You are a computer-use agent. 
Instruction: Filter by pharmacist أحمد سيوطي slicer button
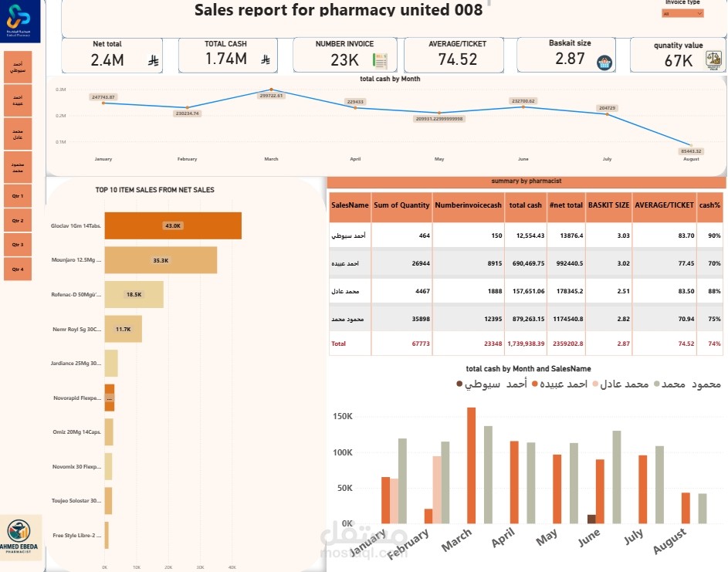[18, 67]
